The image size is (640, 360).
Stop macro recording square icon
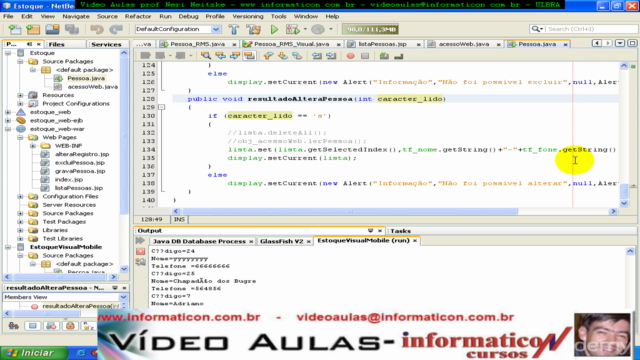[365, 56]
